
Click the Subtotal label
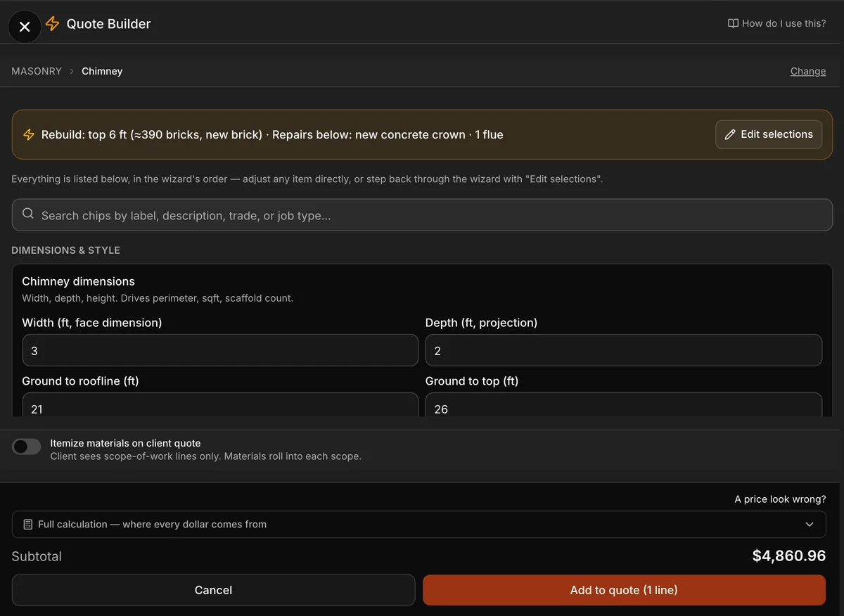click(37, 556)
